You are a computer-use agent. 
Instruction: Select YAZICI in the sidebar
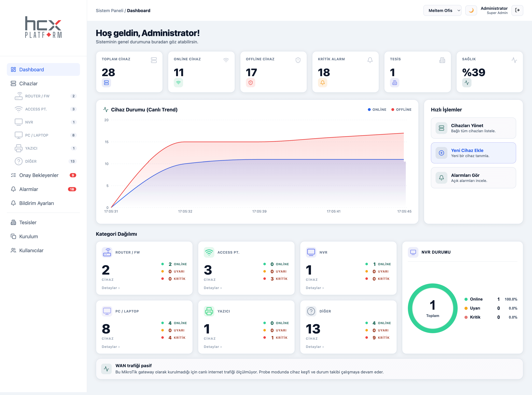45,148
